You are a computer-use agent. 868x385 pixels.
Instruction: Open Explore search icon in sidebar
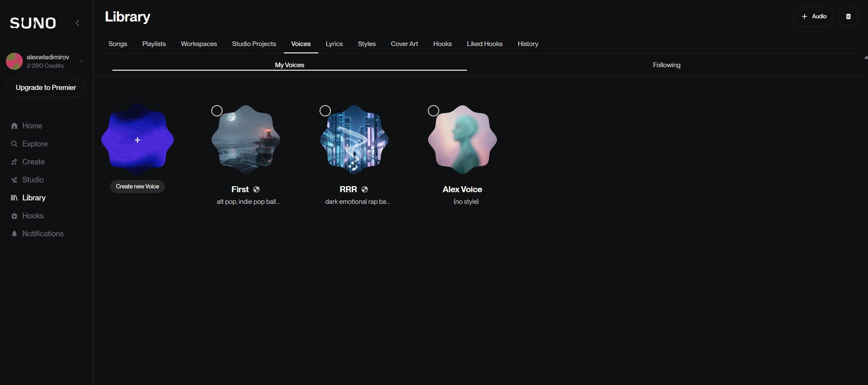click(x=14, y=144)
